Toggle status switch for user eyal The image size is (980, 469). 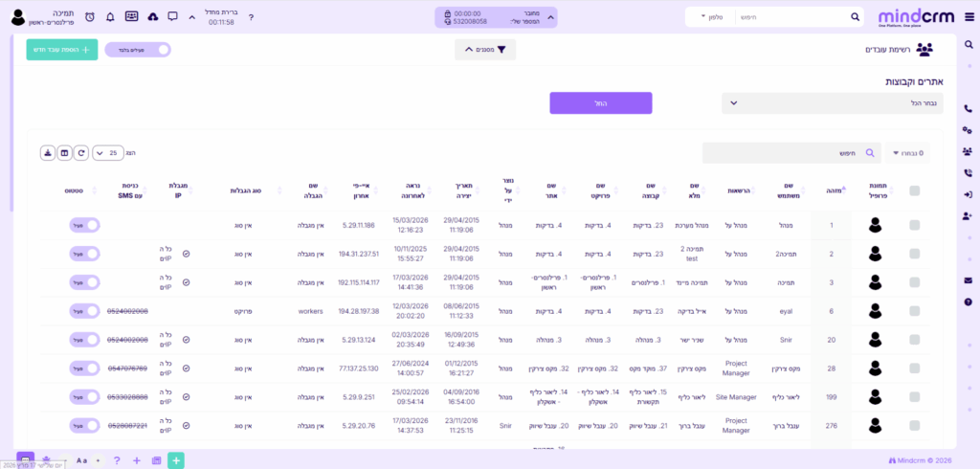coord(84,311)
